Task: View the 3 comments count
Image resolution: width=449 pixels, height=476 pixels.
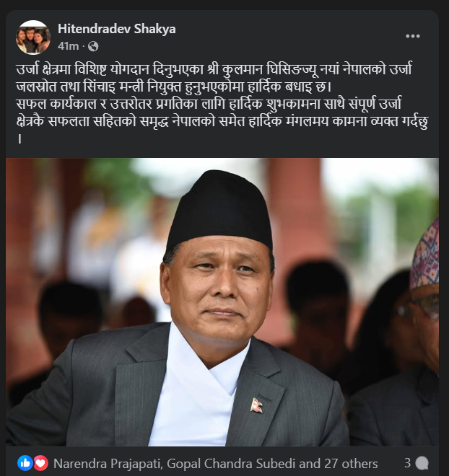Action: 407,463
